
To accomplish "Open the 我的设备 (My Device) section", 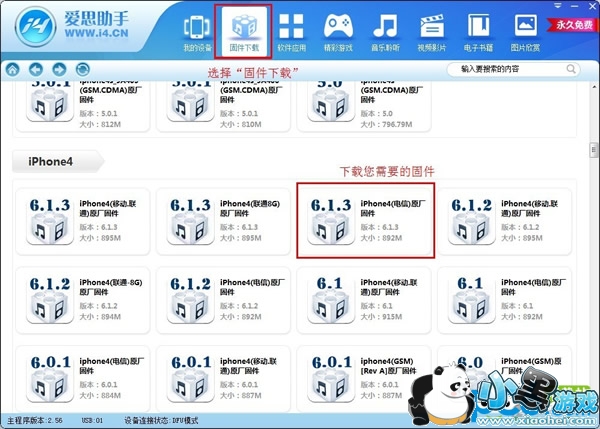I will 197,33.
